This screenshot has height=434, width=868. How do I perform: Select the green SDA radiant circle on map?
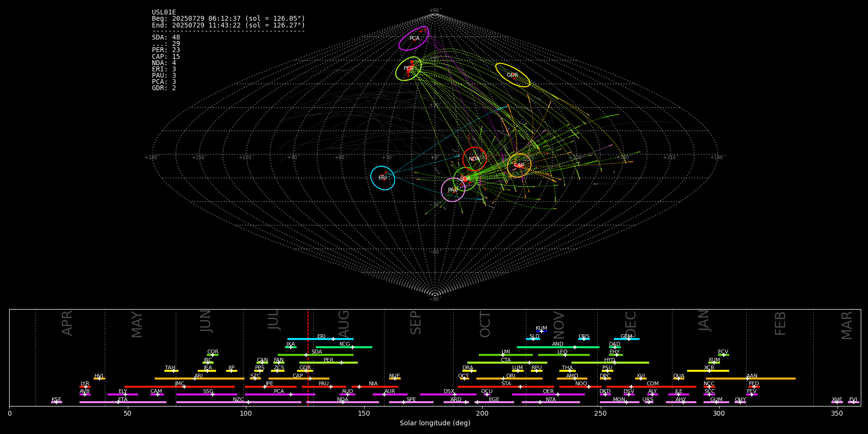point(465,179)
